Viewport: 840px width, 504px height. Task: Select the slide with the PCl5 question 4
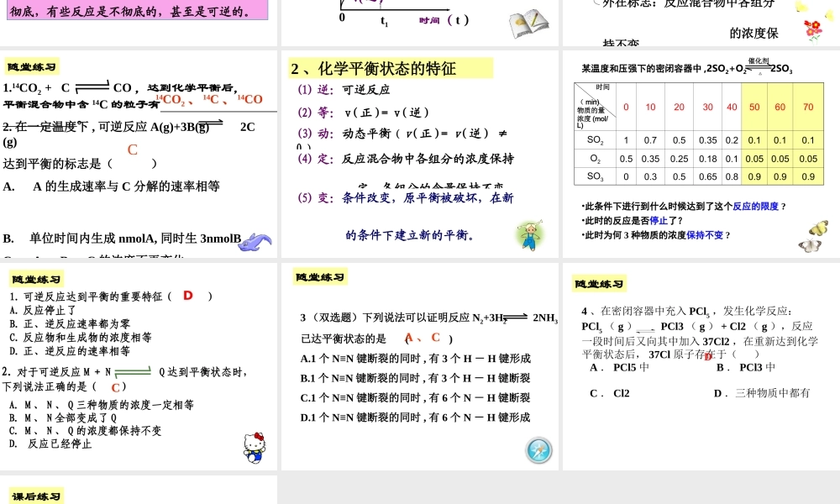(x=701, y=366)
